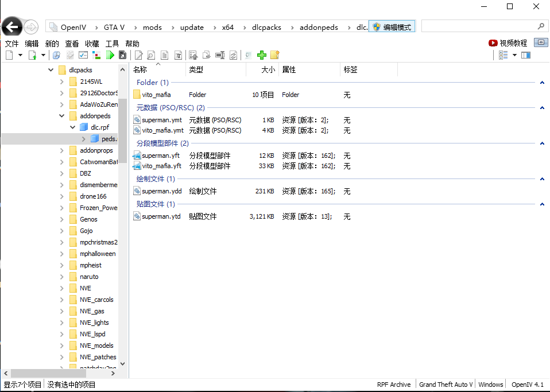Click the blue search-in-archive toolbar icon
The width and height of the screenshot is (550, 392).
coord(56,55)
